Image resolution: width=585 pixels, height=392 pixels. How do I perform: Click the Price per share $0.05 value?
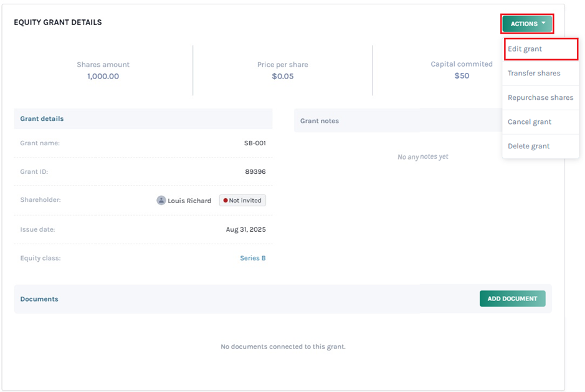pyautogui.click(x=282, y=76)
